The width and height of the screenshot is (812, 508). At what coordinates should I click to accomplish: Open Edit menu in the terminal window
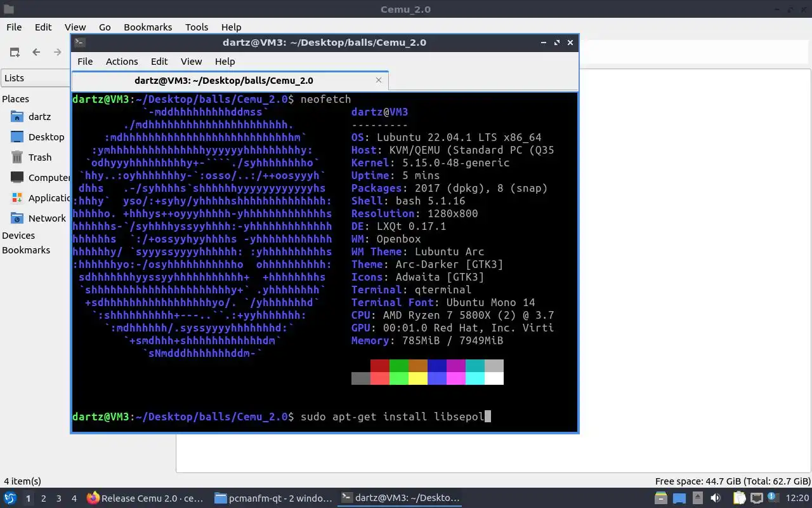click(x=159, y=61)
